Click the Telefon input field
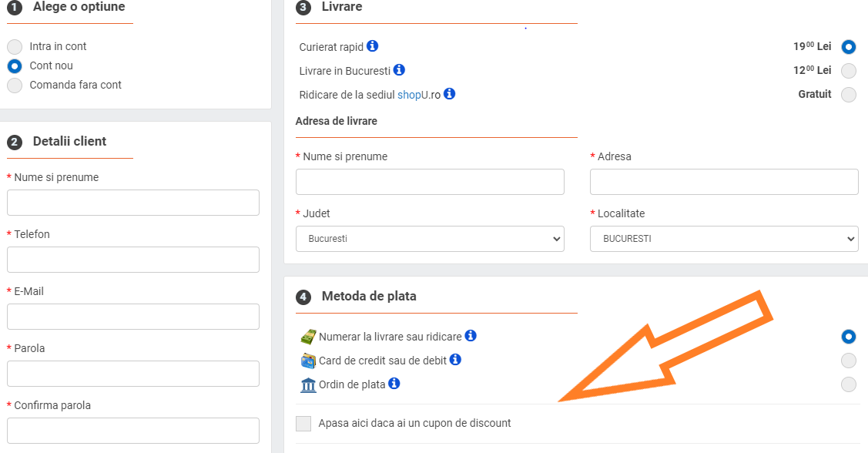The width and height of the screenshot is (868, 453). 133,260
